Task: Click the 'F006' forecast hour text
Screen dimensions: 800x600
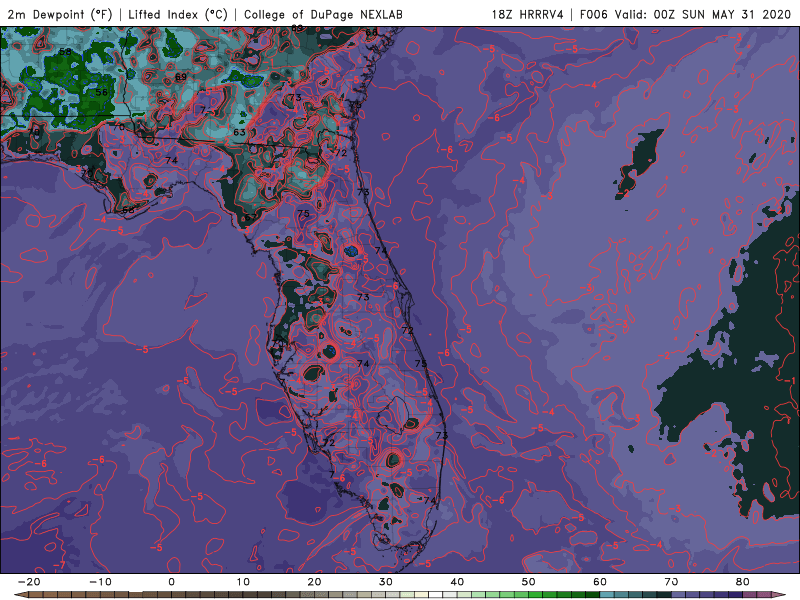Action: (594, 15)
